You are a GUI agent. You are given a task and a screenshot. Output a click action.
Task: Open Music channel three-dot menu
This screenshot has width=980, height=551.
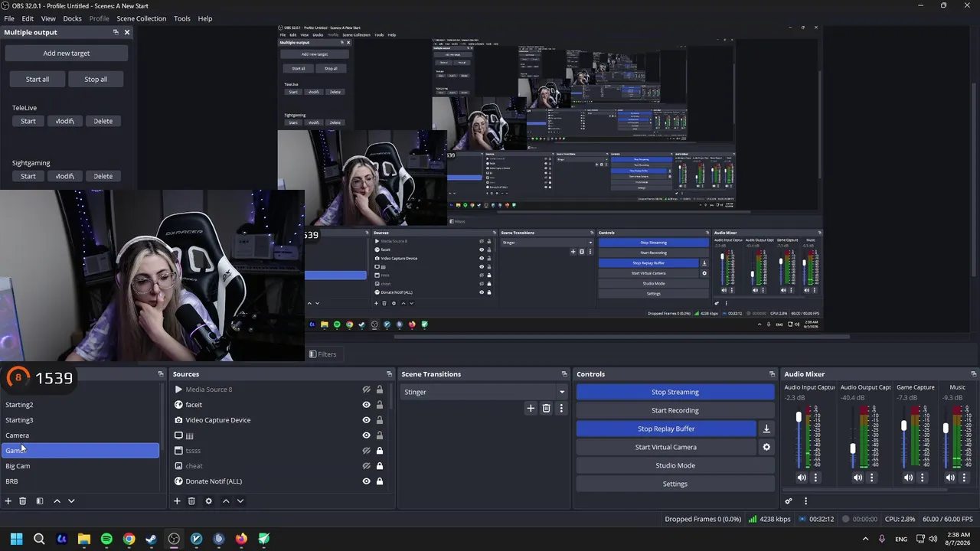[x=964, y=478]
